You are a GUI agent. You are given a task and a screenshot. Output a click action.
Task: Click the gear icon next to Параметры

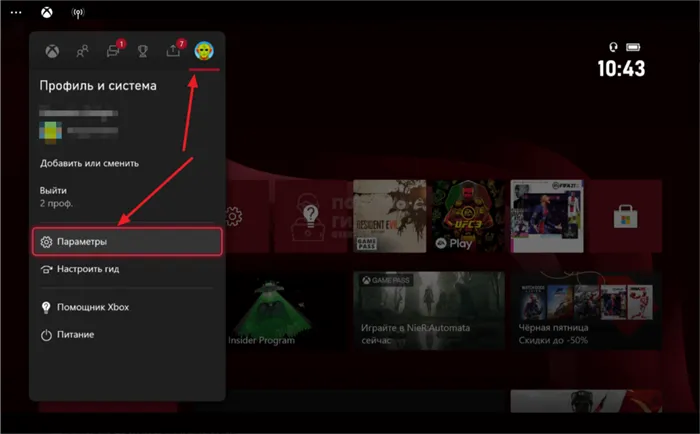(x=46, y=242)
